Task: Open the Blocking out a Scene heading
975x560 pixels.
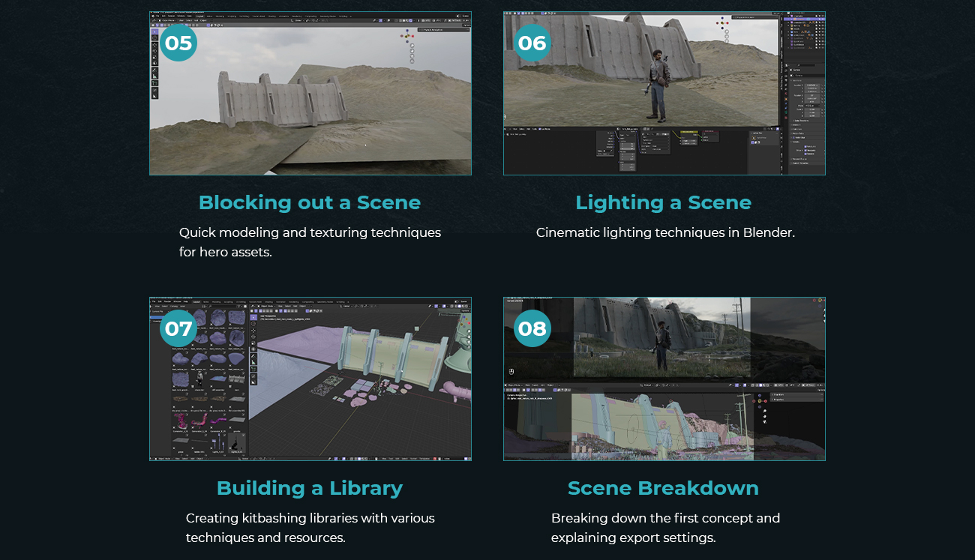Action: (309, 202)
